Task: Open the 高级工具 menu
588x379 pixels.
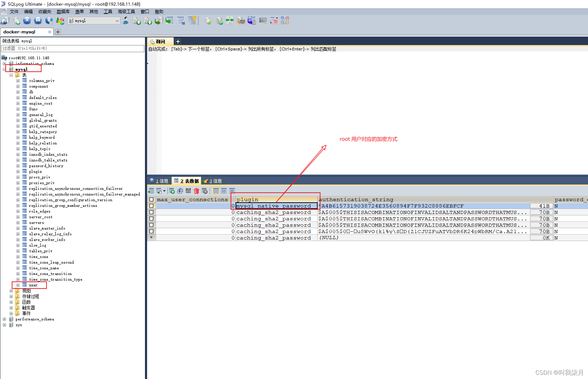Action: click(126, 12)
